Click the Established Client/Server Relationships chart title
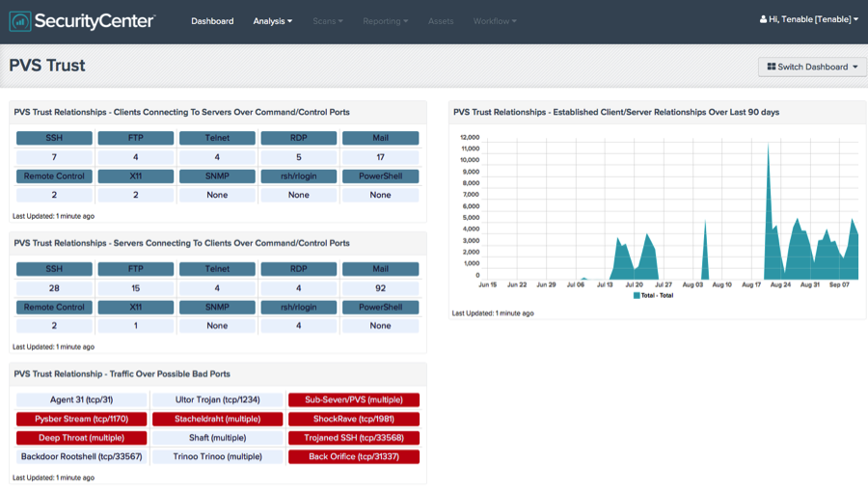 click(x=616, y=113)
